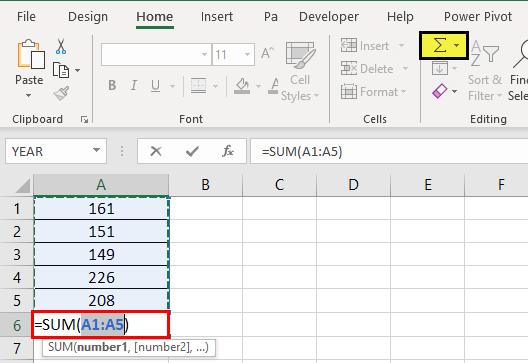Click the Format cells button
The width and height of the screenshot is (528, 363).
(x=373, y=92)
